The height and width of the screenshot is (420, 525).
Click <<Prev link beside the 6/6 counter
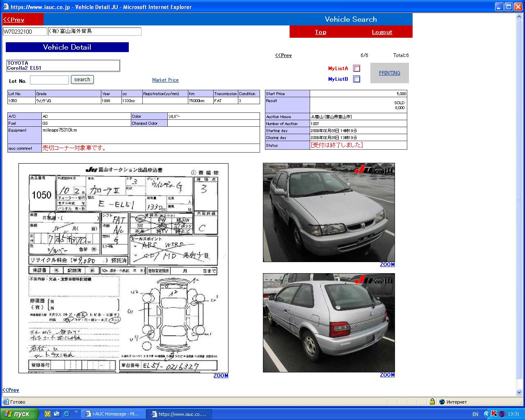click(283, 55)
